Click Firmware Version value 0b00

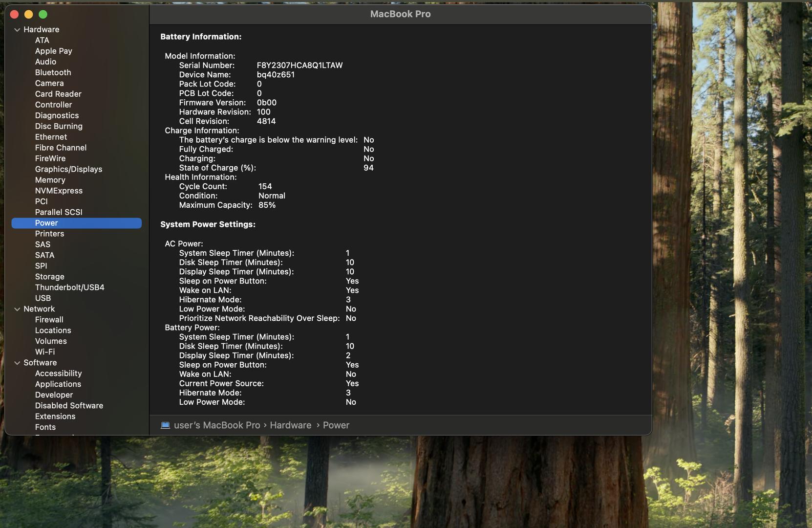point(267,103)
